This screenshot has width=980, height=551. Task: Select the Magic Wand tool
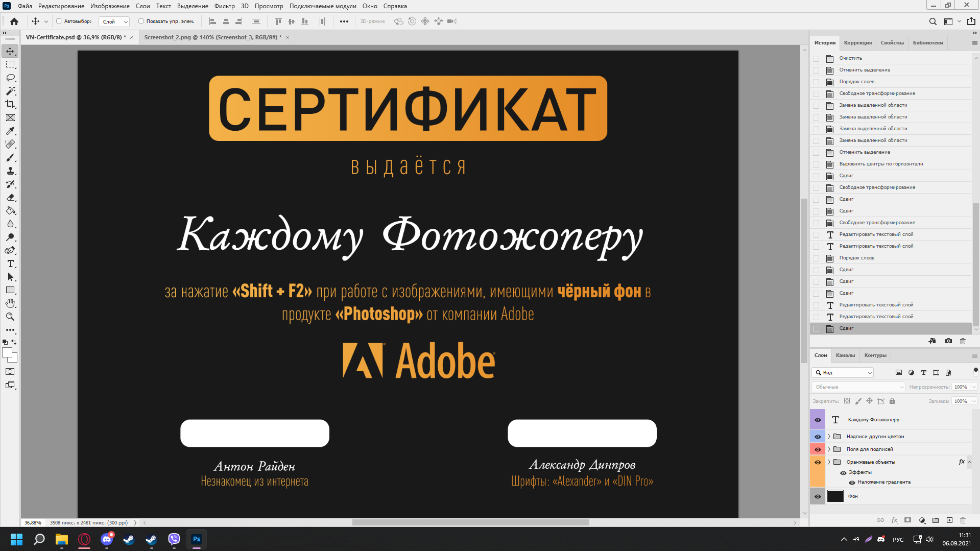[10, 91]
